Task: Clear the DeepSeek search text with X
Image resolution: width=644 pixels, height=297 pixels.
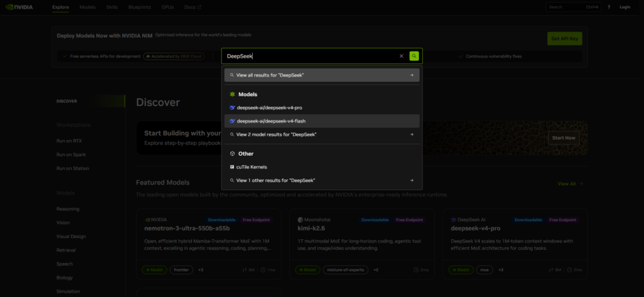Action: 401,57
